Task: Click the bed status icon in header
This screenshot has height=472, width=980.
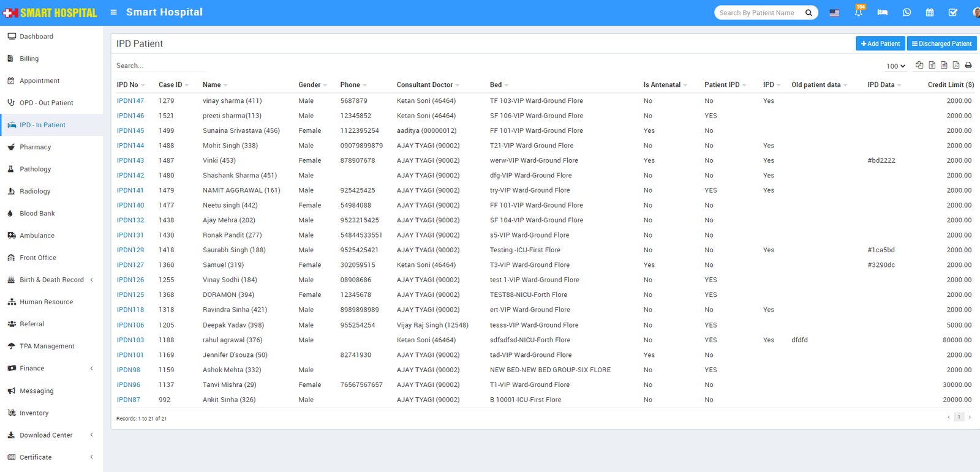Action: (x=882, y=13)
